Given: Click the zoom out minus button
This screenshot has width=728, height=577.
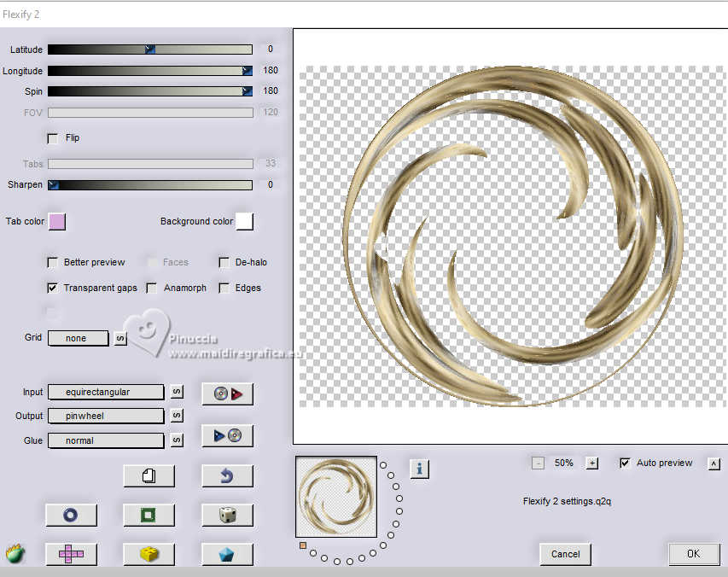Looking at the screenshot, I should click(539, 463).
